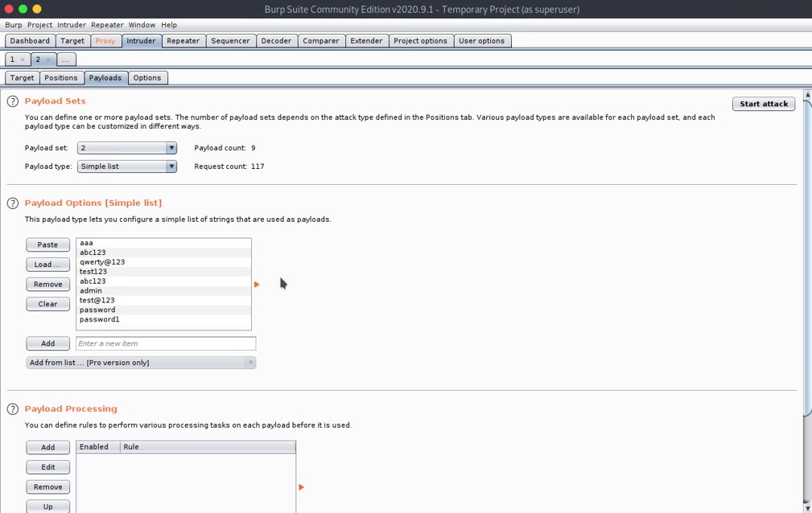This screenshot has width=812, height=513.
Task: Open new tab with ellipsis tab
Action: click(66, 60)
